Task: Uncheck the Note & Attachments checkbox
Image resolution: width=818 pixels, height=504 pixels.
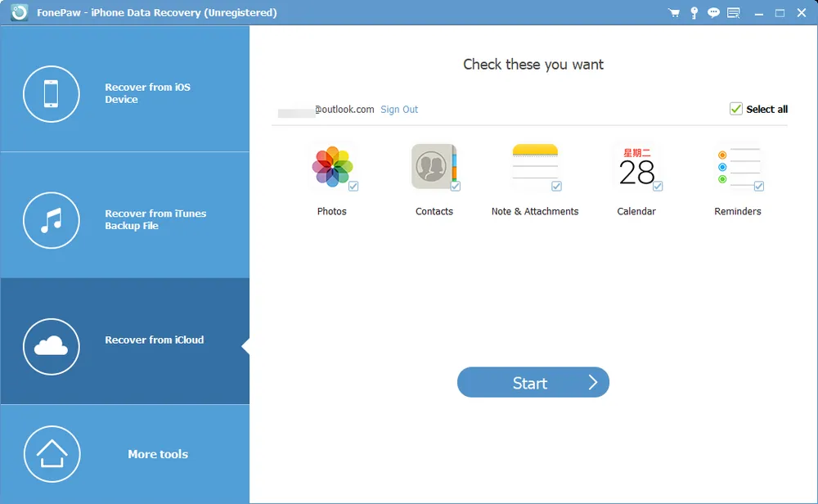Action: pos(556,187)
